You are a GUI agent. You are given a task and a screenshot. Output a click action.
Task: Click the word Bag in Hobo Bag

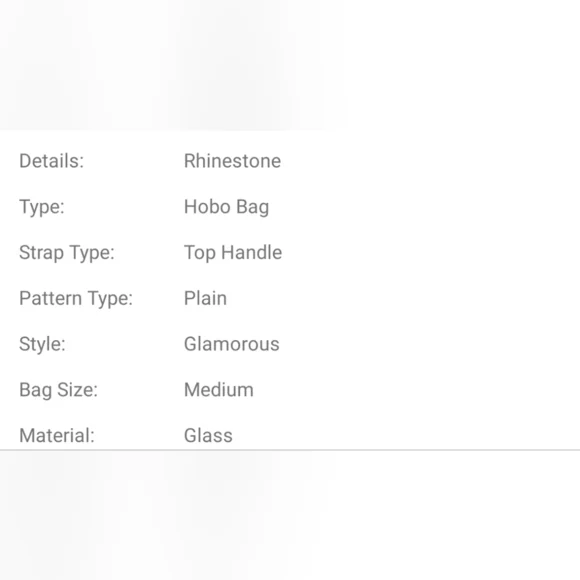(252, 208)
